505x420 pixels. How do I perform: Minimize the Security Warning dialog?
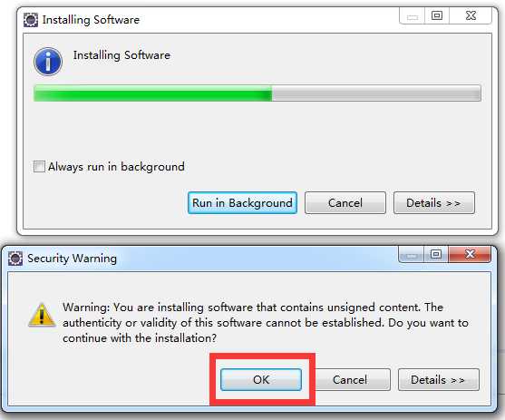412,254
